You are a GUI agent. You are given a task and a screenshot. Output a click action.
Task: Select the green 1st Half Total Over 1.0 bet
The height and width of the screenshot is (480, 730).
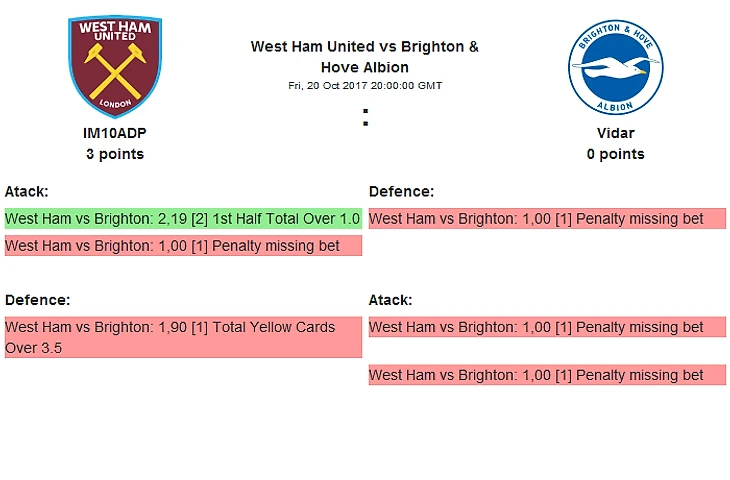(183, 219)
